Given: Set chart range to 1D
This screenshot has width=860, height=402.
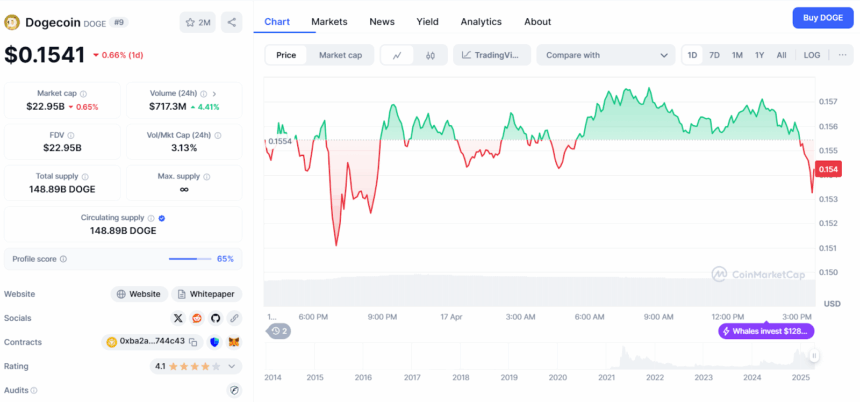Looking at the screenshot, I should [692, 55].
